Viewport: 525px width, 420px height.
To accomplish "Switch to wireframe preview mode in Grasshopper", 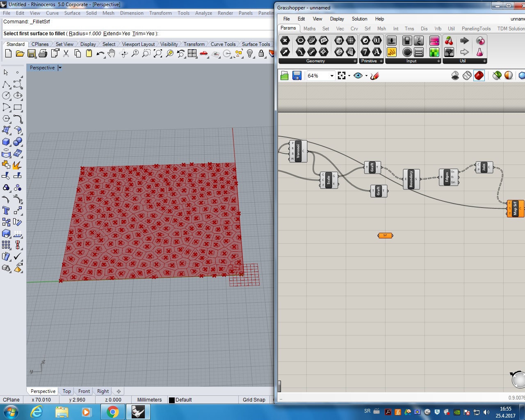I will point(467,75).
